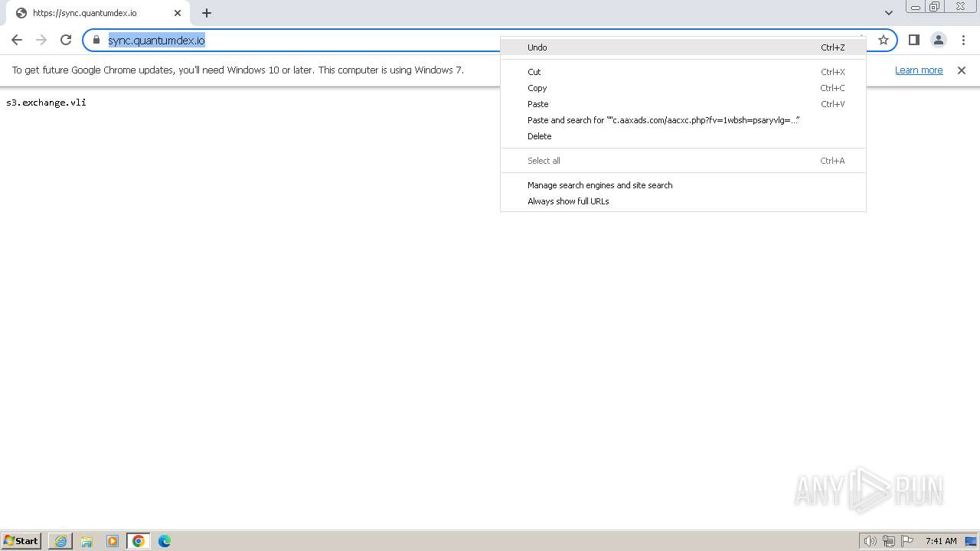980x551 pixels.
Task: Follow the Learn more link
Action: pyautogui.click(x=919, y=70)
